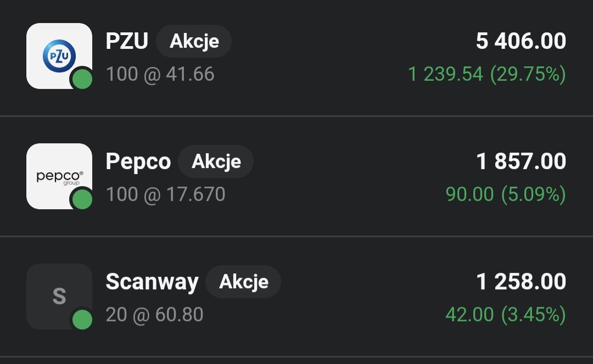Tap Pepco position value 1 857.00
593x364 pixels.
[x=521, y=161]
